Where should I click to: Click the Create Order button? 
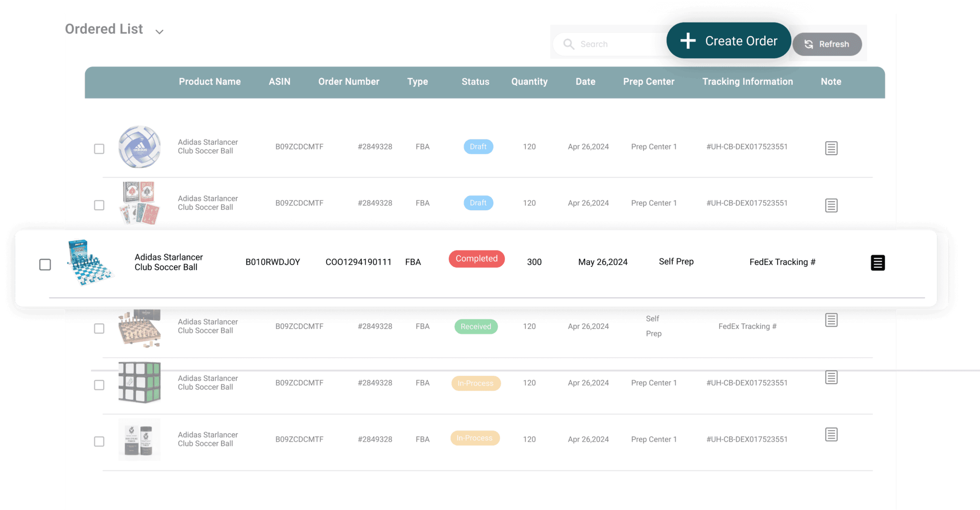[728, 41]
